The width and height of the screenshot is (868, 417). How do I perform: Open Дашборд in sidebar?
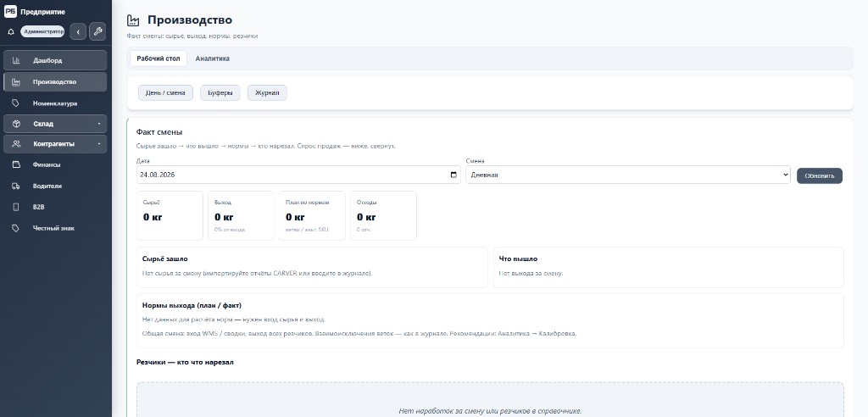pos(55,60)
